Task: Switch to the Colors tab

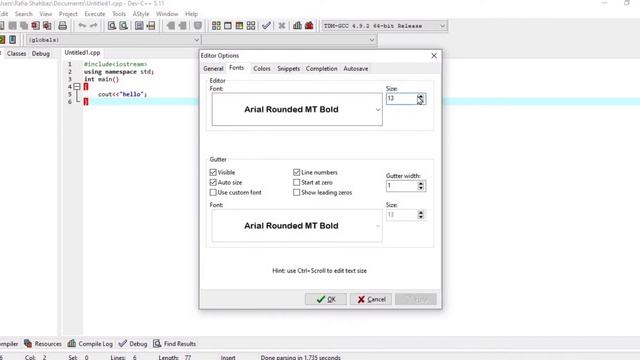Action: coord(262,69)
